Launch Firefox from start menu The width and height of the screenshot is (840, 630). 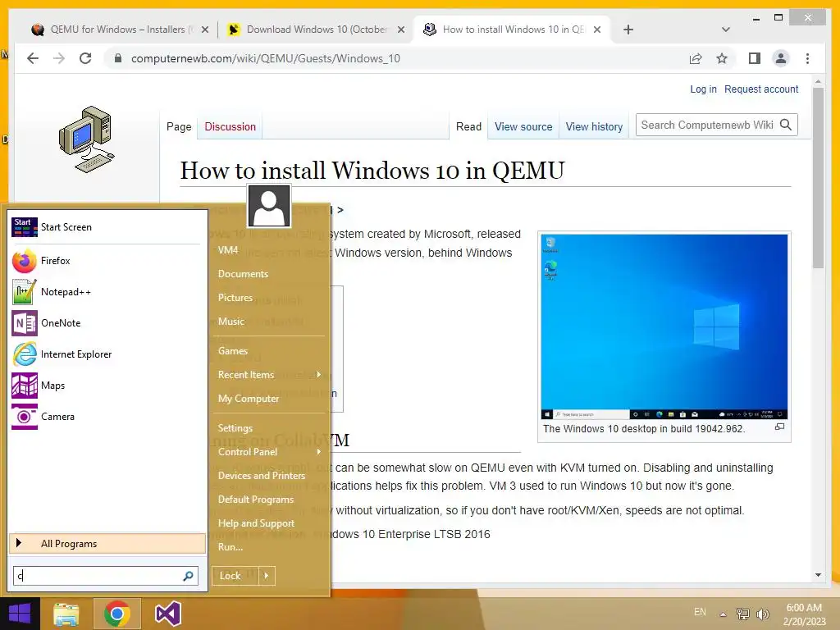click(x=107, y=261)
